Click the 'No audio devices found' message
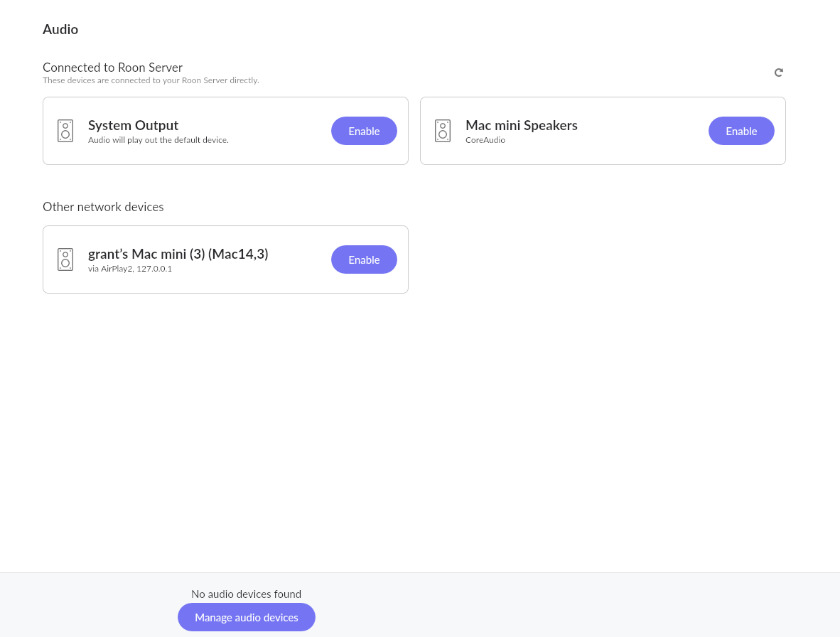The image size is (840, 637). [247, 594]
